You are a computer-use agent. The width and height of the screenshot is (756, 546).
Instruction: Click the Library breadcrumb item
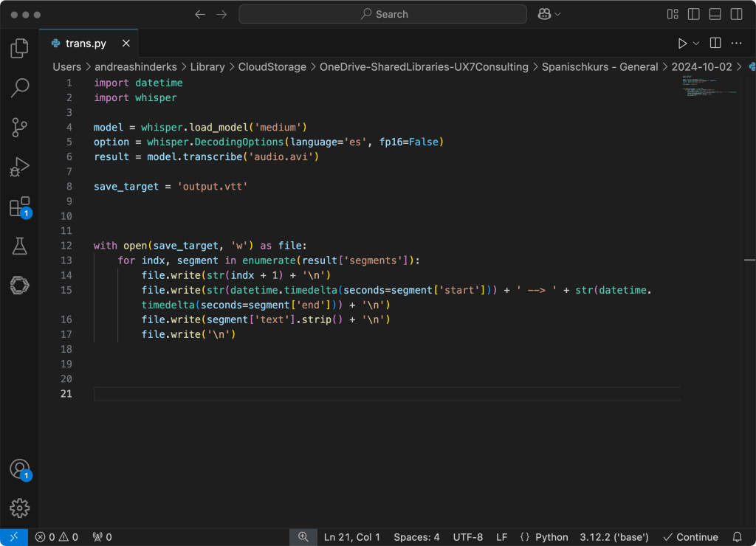click(x=207, y=67)
